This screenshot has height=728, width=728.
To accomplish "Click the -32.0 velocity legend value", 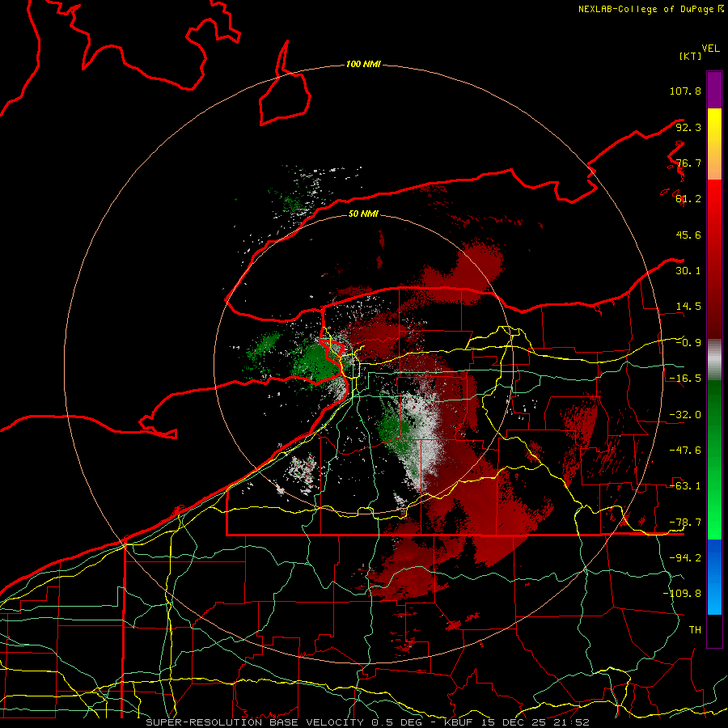I will click(x=685, y=415).
